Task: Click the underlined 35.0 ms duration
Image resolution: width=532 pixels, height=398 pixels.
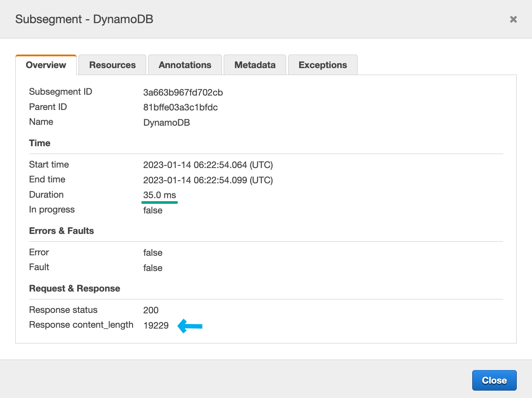Action: [159, 195]
